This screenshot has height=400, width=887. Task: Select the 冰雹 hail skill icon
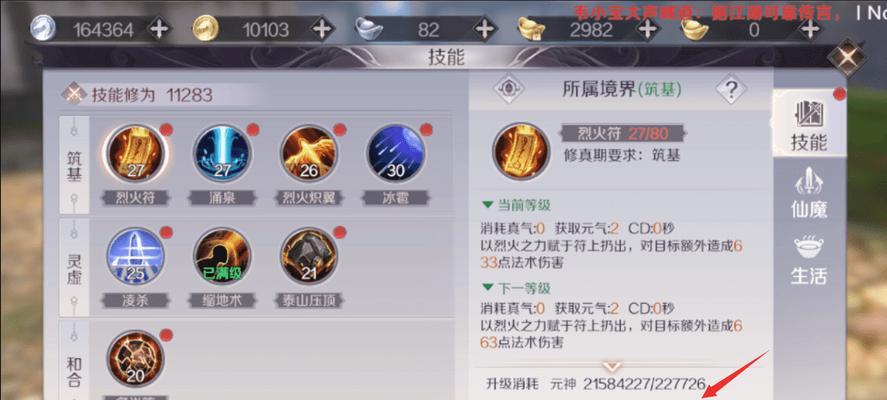coord(395,153)
